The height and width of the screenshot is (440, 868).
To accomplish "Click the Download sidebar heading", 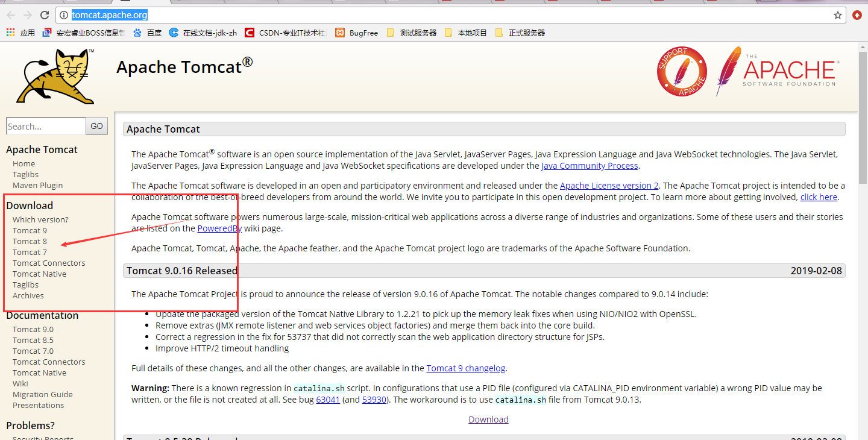I will [x=30, y=206].
